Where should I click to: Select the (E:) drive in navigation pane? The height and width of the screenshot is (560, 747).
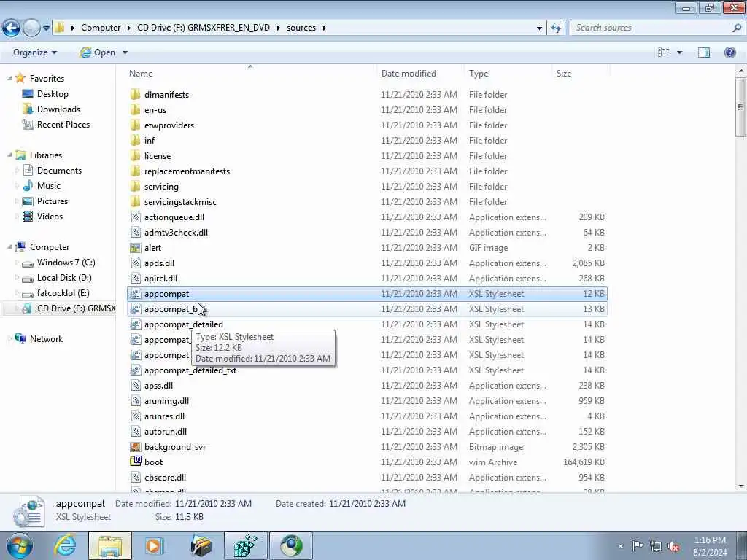pos(63,293)
